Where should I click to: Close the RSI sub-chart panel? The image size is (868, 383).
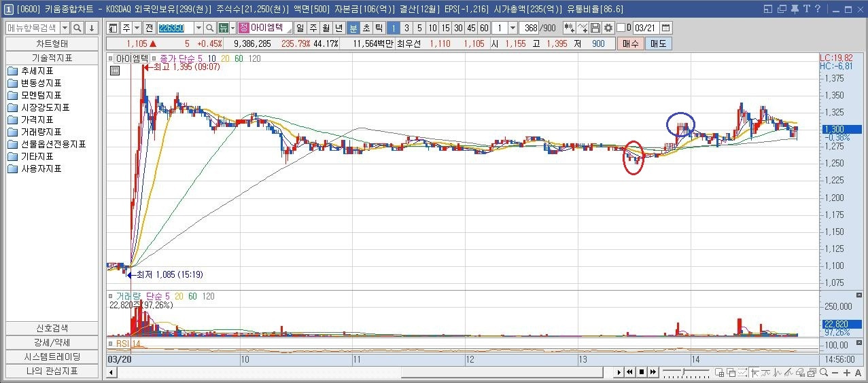[x=859, y=342]
